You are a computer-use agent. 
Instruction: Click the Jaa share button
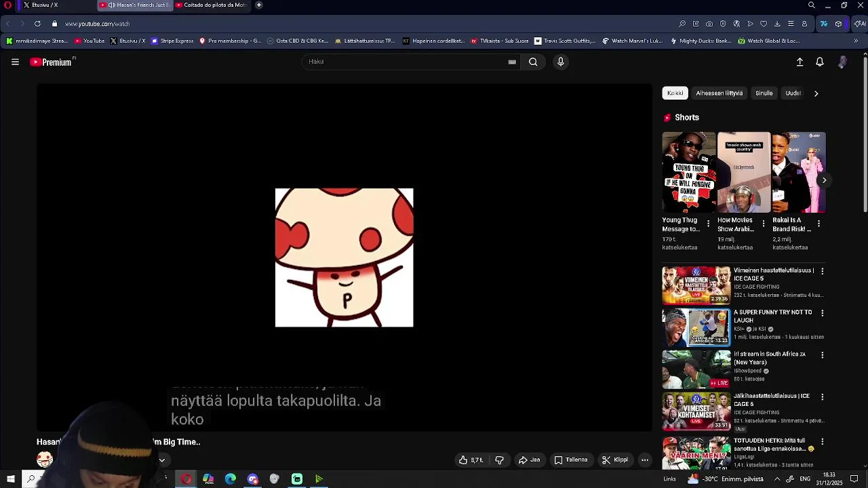[x=529, y=460]
